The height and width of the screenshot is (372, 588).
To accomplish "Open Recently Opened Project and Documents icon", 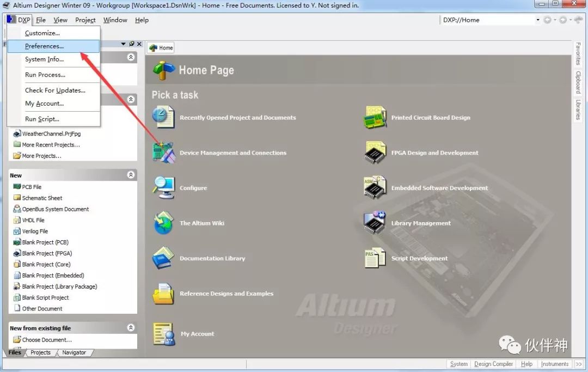I will click(x=163, y=117).
